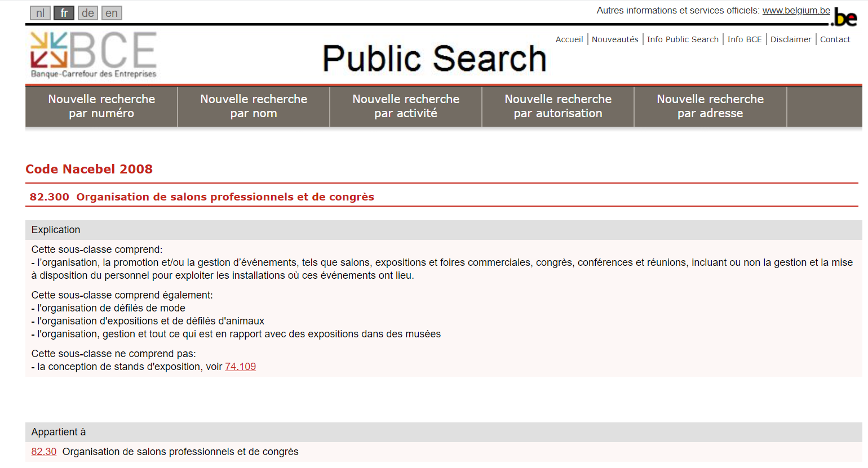The height and width of the screenshot is (468, 868).
Task: Open the Contact link
Action: point(835,39)
